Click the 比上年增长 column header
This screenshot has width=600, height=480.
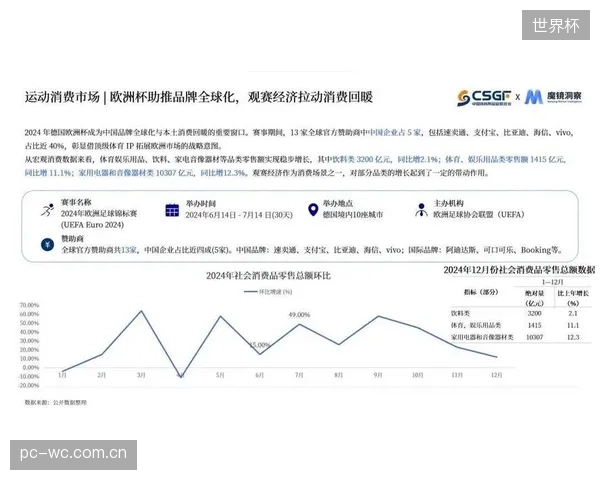(573, 293)
